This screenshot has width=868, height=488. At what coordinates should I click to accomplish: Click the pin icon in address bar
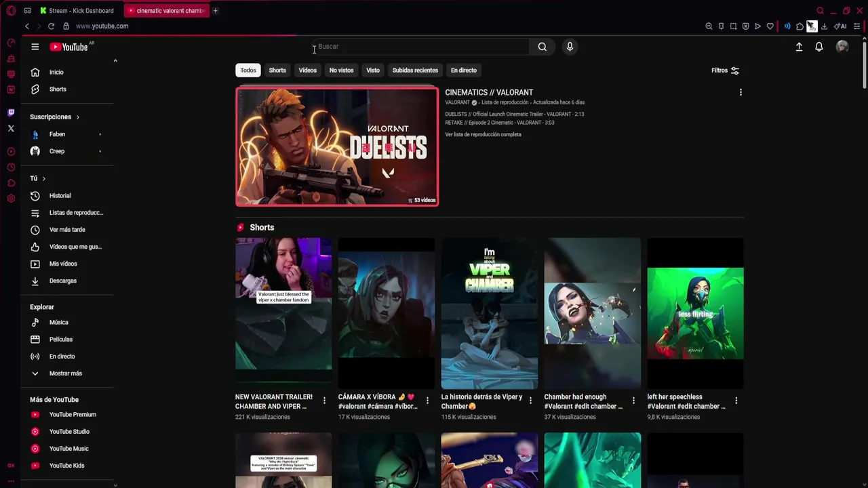pyautogui.click(x=721, y=26)
